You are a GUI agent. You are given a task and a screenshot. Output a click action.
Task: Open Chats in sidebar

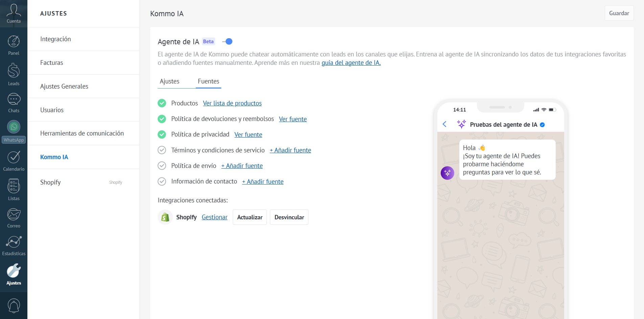pos(14,103)
